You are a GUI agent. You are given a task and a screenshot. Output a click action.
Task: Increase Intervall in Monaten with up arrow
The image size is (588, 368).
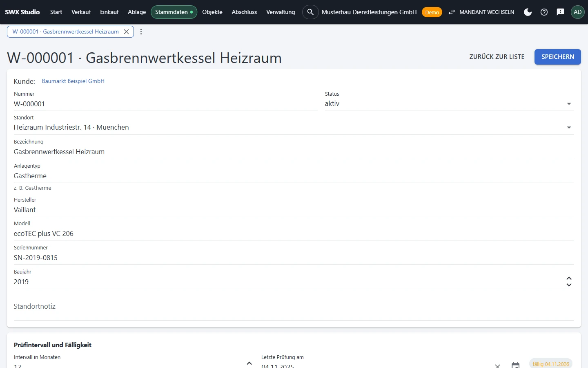tap(249, 363)
